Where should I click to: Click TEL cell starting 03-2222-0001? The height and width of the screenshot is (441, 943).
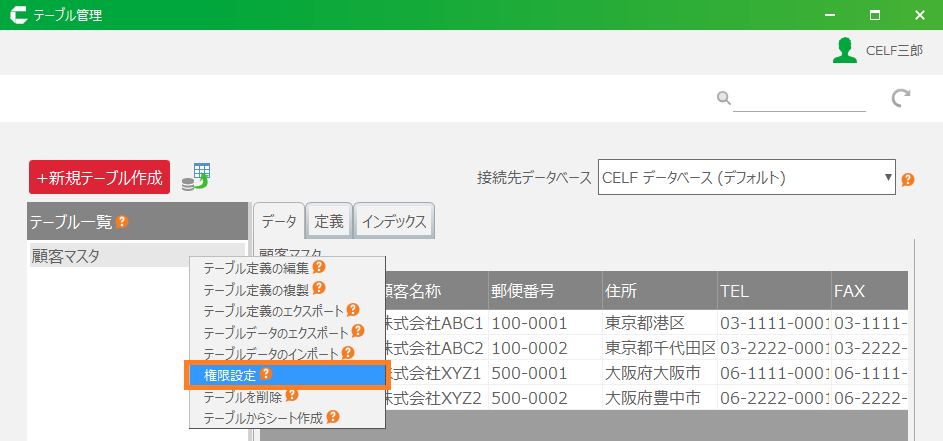pos(773,348)
